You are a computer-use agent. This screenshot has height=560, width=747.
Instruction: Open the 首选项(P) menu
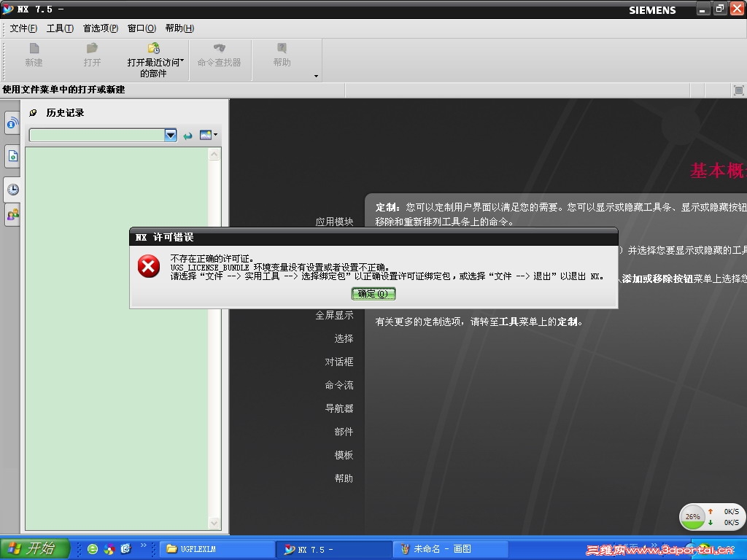[x=101, y=28]
